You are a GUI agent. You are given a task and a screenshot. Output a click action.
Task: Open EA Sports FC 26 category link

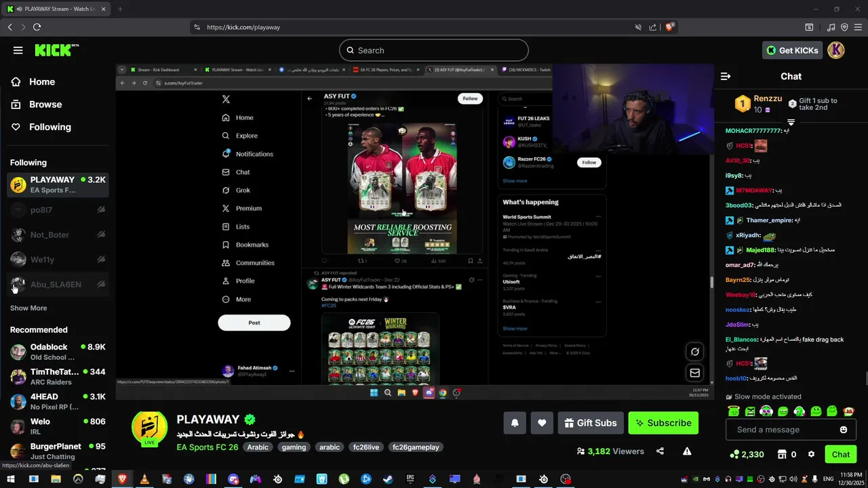(208, 447)
